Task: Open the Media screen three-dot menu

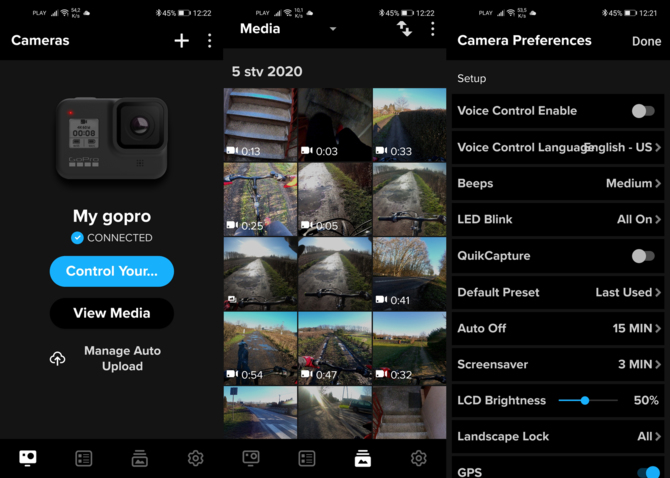Action: point(433,29)
